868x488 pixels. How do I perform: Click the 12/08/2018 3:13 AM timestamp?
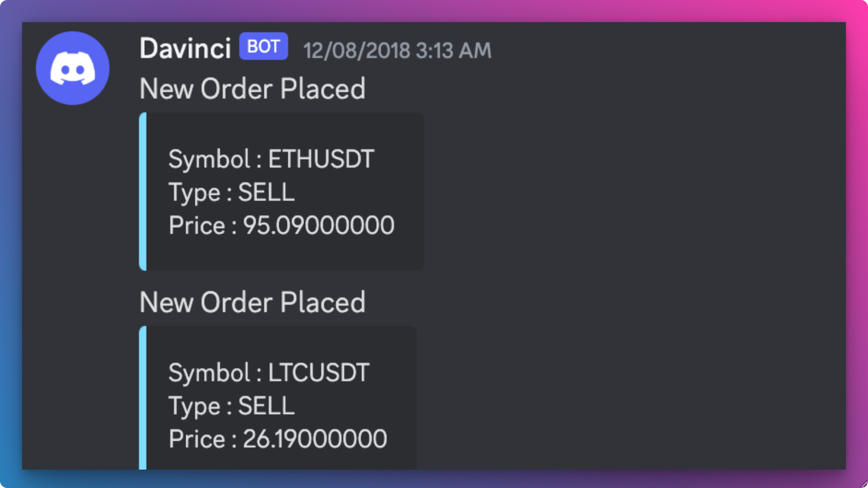(397, 50)
